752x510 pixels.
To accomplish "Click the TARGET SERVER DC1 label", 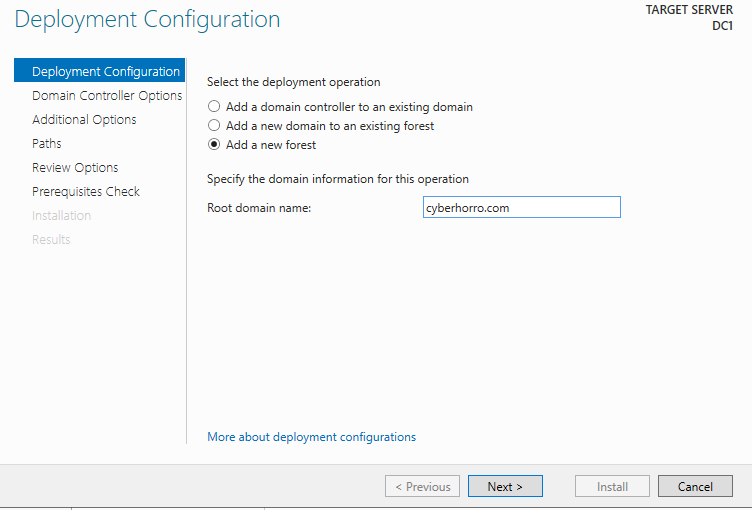I will [x=689, y=17].
